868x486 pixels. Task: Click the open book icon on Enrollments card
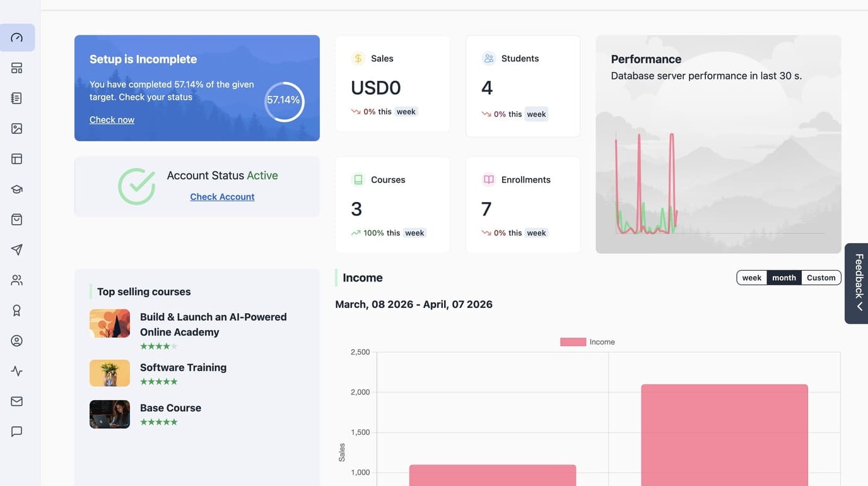click(489, 180)
